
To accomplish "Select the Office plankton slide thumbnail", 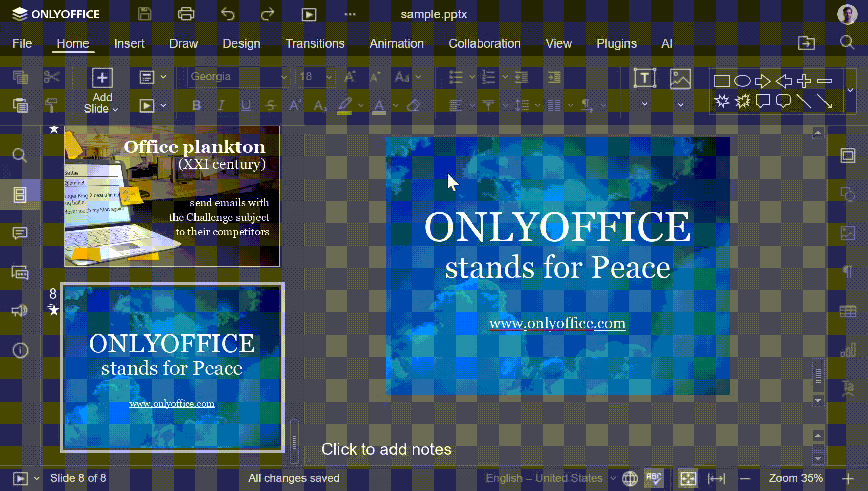I will [x=172, y=196].
